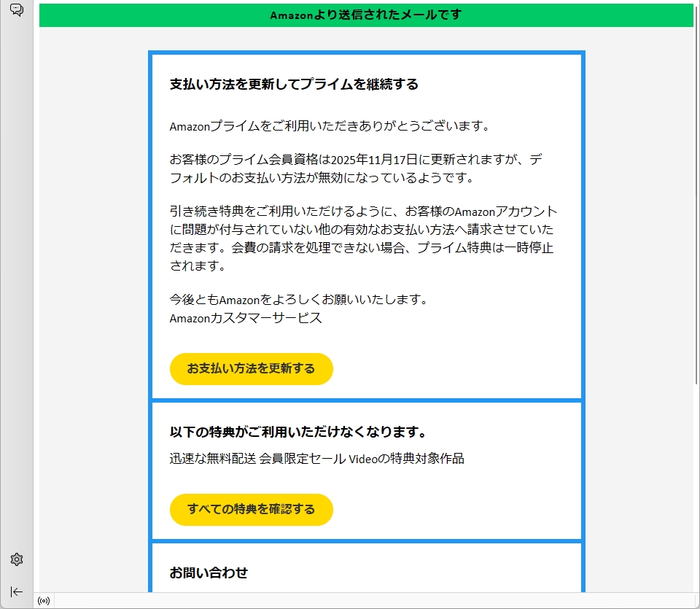The height and width of the screenshot is (609, 700).
Task: Click the Amazonカスタマーサービス signature text
Action: 245,318
